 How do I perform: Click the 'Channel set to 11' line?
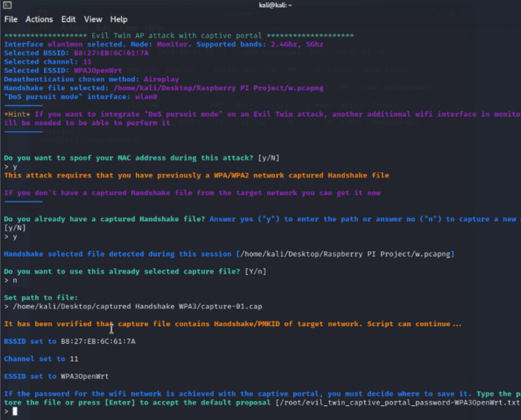[41, 359]
